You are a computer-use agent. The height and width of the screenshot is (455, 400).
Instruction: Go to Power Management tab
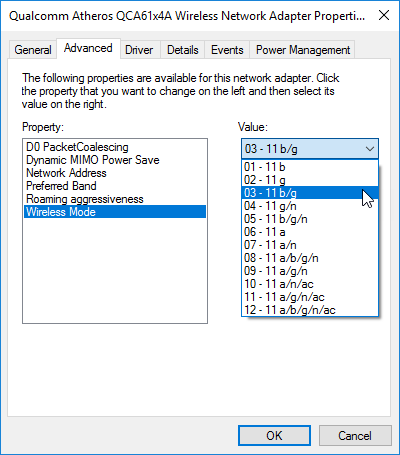pyautogui.click(x=302, y=50)
